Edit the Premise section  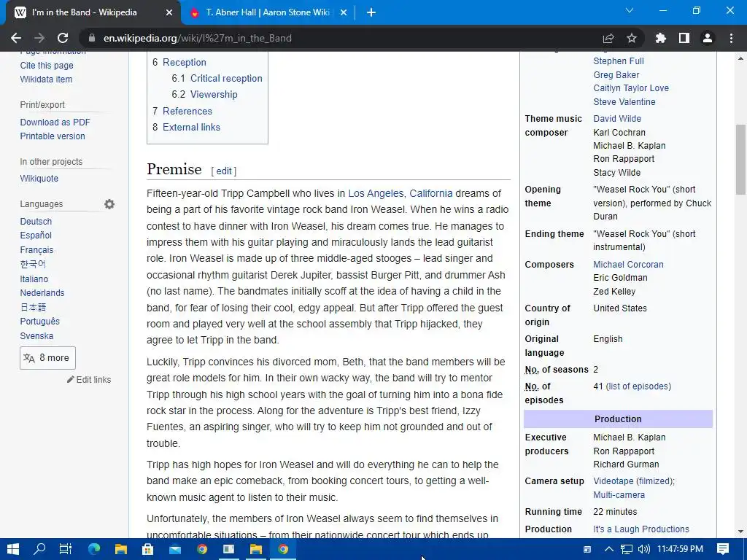point(224,171)
